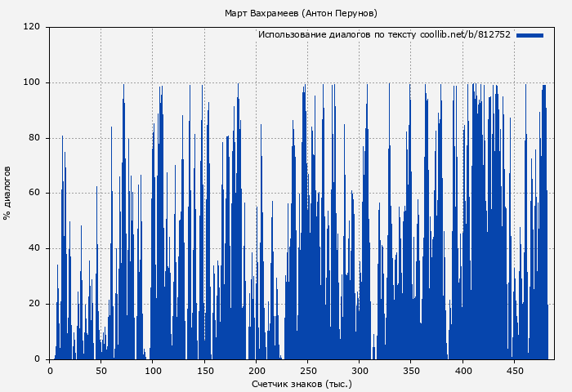Viewport: 572px width, 392px height.
Task: Select the 350 tick label on x-axis
Action: pos(411,371)
